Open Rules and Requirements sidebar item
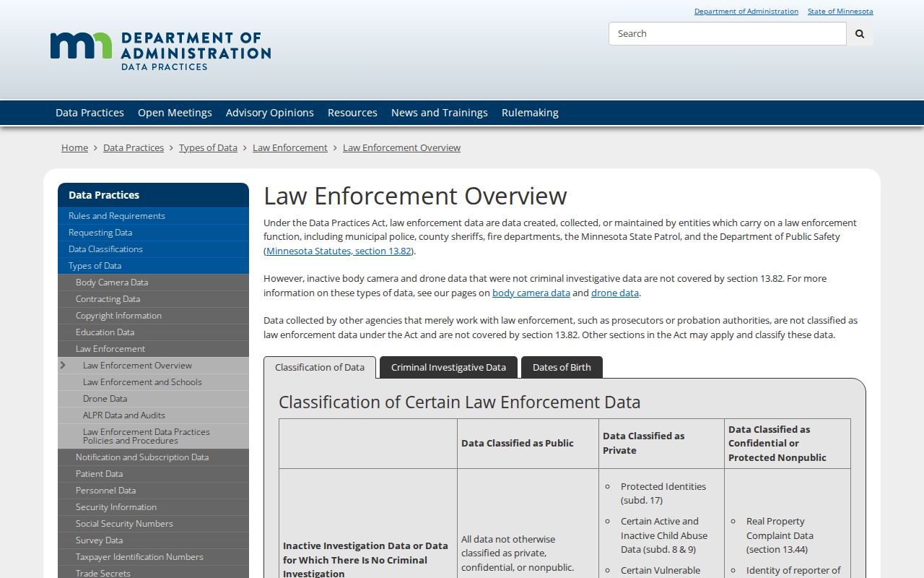The height and width of the screenshot is (578, 924). 153,216
